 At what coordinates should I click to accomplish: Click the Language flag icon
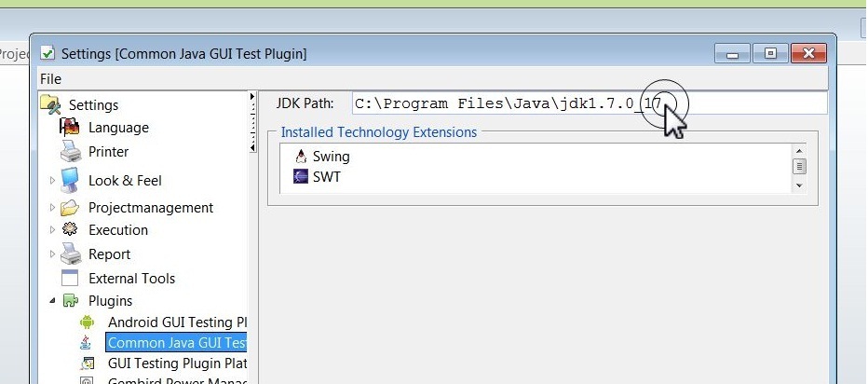pyautogui.click(x=70, y=128)
